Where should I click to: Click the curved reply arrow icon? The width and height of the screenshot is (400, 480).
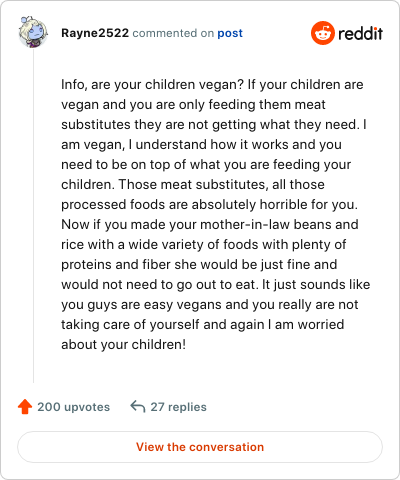[138, 407]
